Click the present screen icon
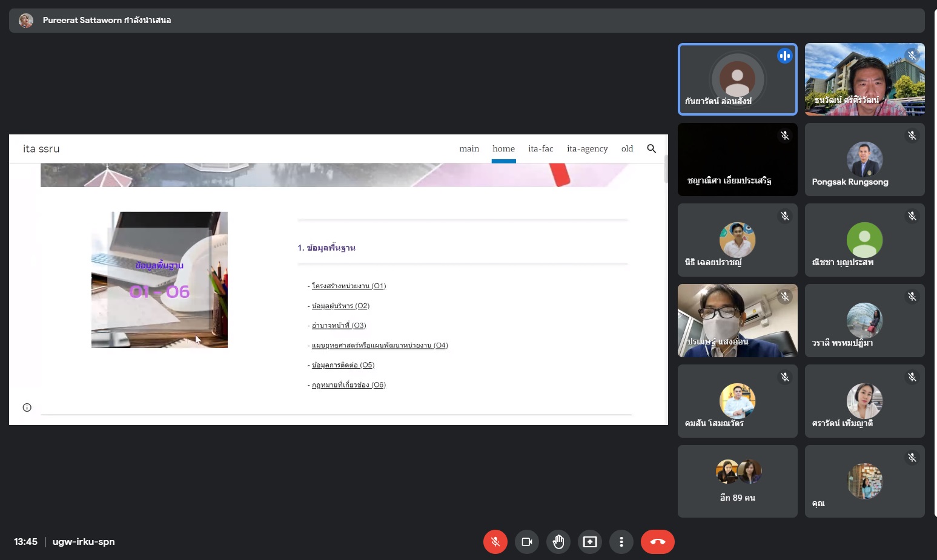 [x=589, y=542]
